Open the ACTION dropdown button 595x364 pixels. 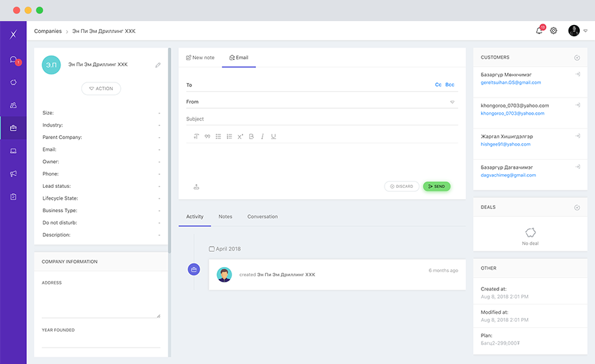click(101, 88)
